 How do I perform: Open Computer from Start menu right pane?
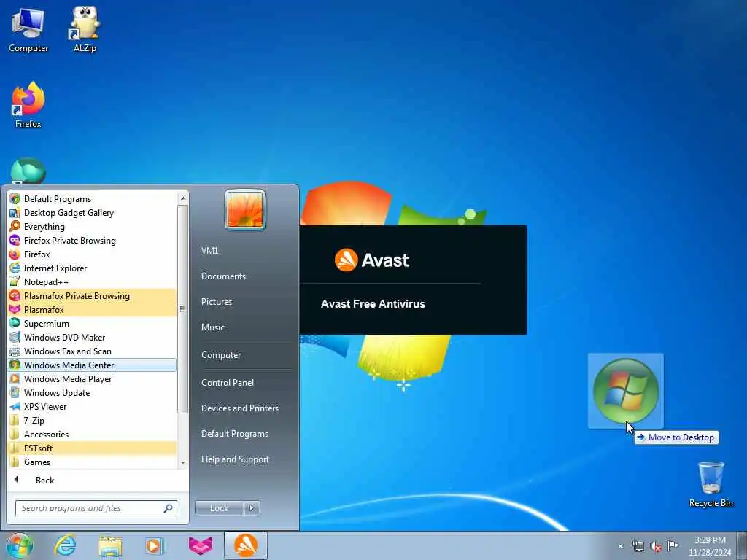tap(221, 355)
